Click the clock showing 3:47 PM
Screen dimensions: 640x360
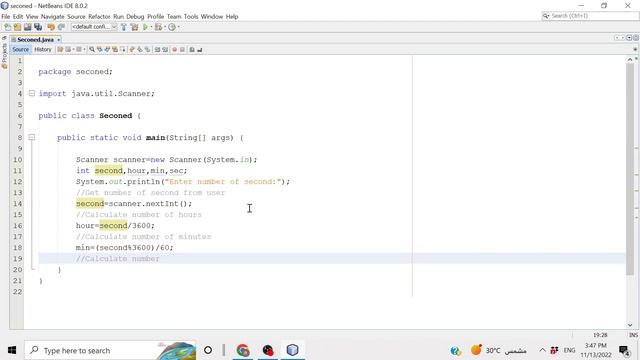(x=596, y=350)
